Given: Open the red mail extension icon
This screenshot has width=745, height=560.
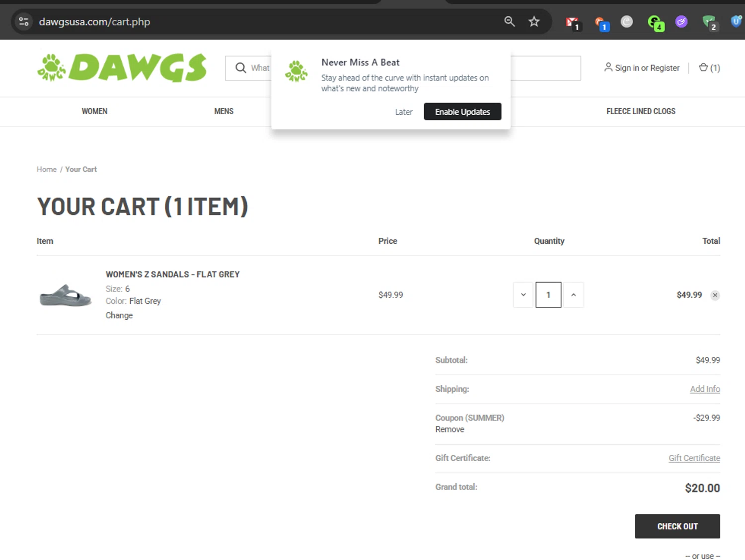Looking at the screenshot, I should tap(573, 22).
